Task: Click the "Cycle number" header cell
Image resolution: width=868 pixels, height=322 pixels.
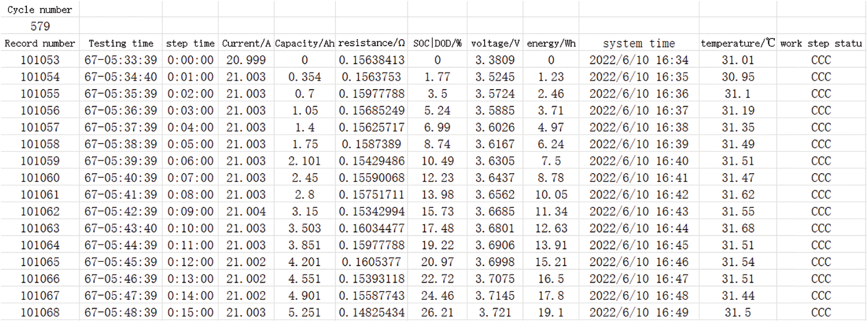Action: tap(40, 10)
